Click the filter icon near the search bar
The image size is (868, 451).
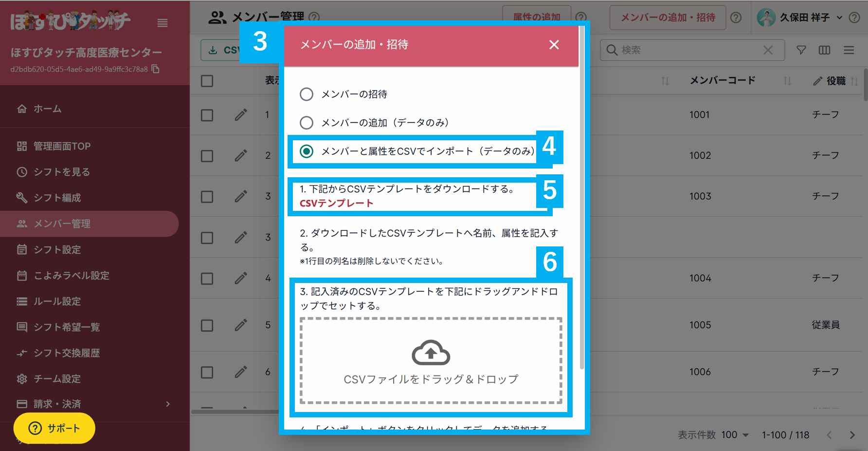800,50
